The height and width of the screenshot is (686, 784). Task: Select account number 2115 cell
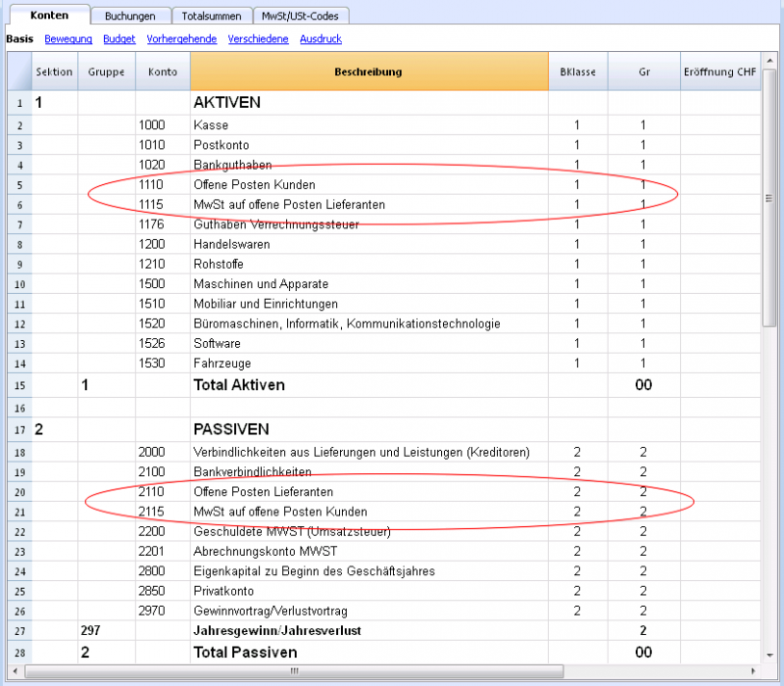click(163, 512)
